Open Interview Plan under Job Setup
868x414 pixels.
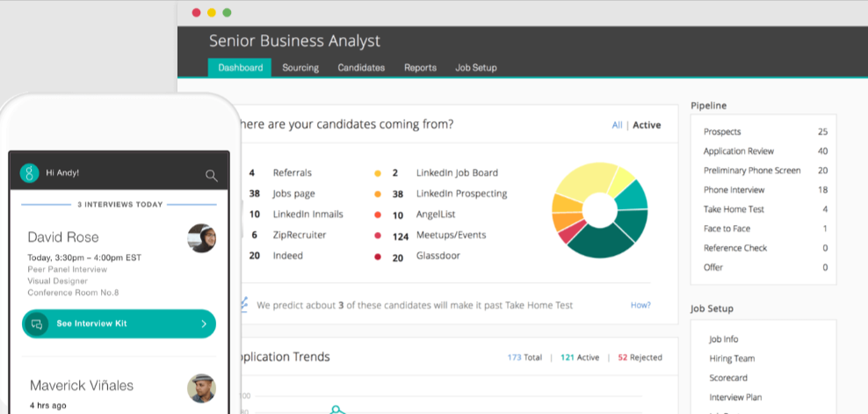[x=735, y=397]
